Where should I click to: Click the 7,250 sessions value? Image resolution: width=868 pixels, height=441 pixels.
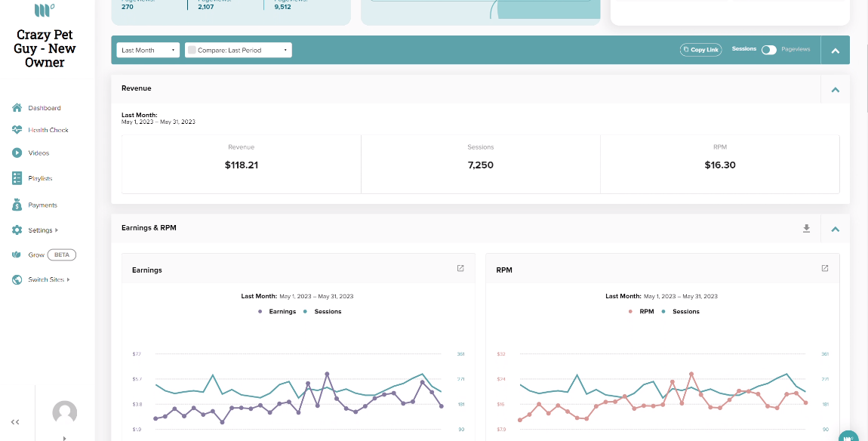click(x=481, y=165)
